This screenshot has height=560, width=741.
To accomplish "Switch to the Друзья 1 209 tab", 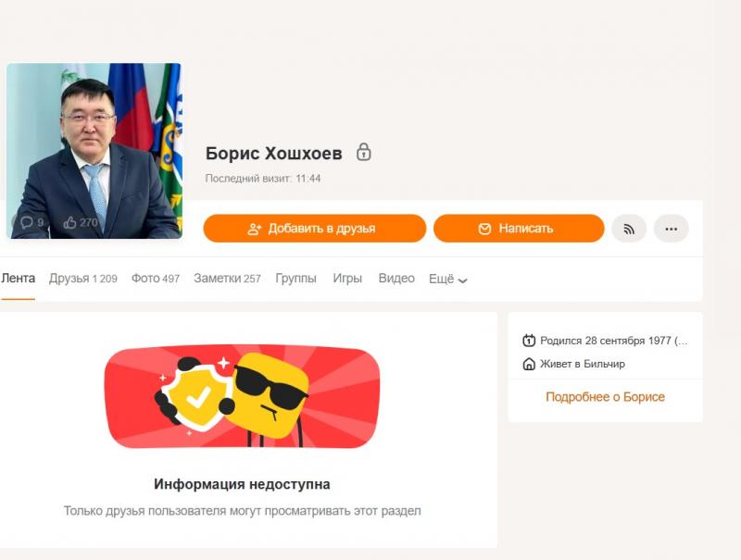I will 83,279.
